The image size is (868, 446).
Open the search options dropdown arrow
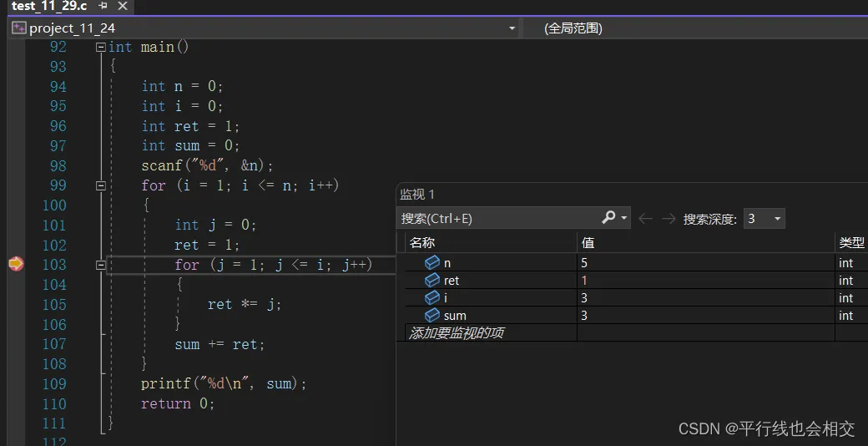click(x=624, y=218)
